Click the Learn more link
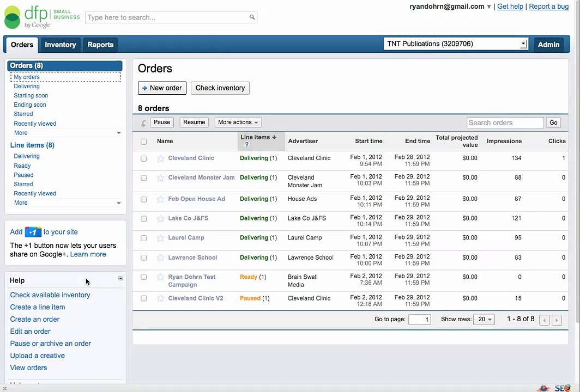Viewport: 580px width, 392px height. tap(88, 254)
